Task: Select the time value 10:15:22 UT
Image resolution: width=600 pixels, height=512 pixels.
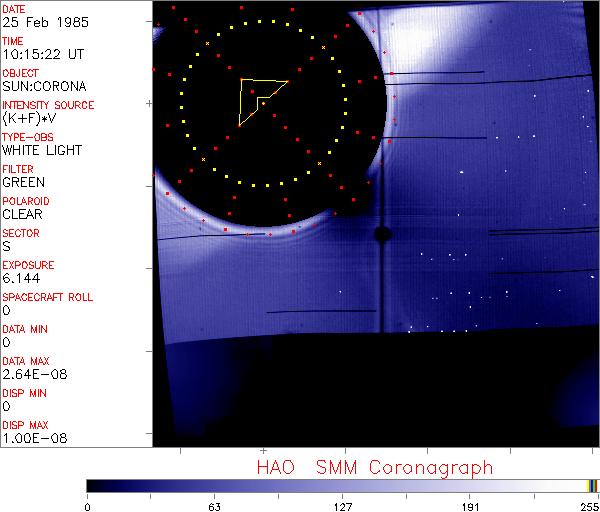Action: 41,54
